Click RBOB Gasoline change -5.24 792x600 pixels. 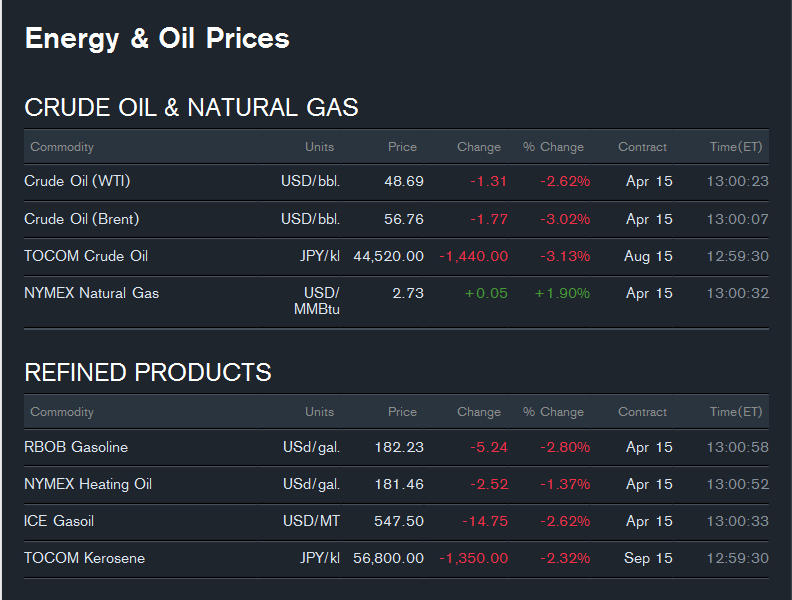tap(488, 447)
